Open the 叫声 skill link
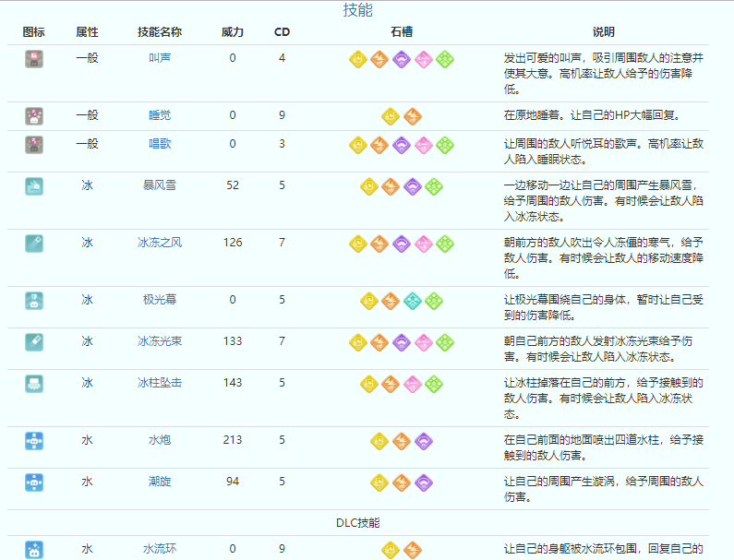Viewport: 734px width, 560px height. point(160,58)
